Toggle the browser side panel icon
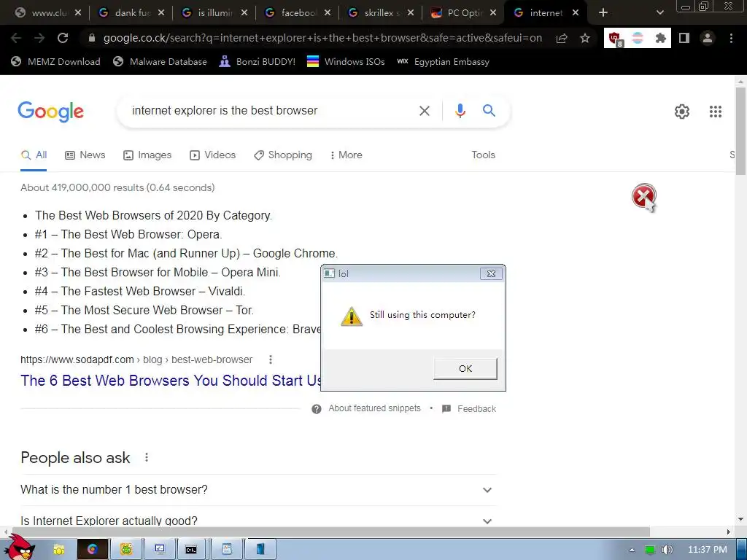Viewport: 747px width, 560px height. click(x=684, y=38)
